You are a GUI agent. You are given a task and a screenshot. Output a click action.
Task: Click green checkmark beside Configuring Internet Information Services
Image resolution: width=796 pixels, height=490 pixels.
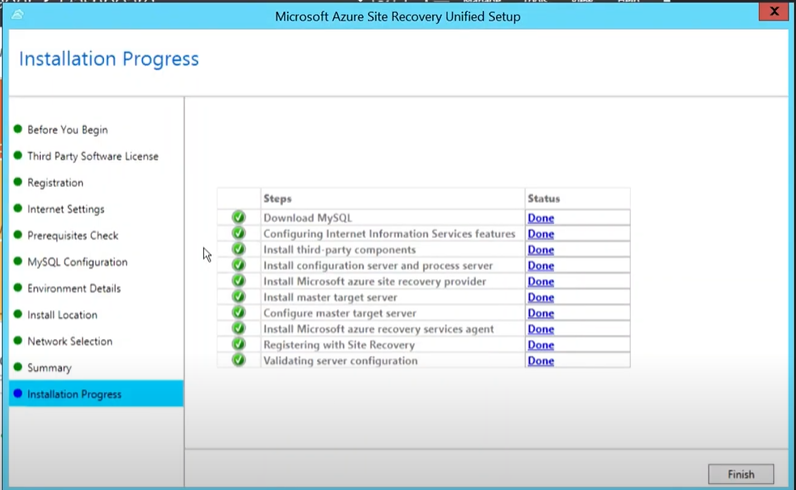pyautogui.click(x=239, y=233)
